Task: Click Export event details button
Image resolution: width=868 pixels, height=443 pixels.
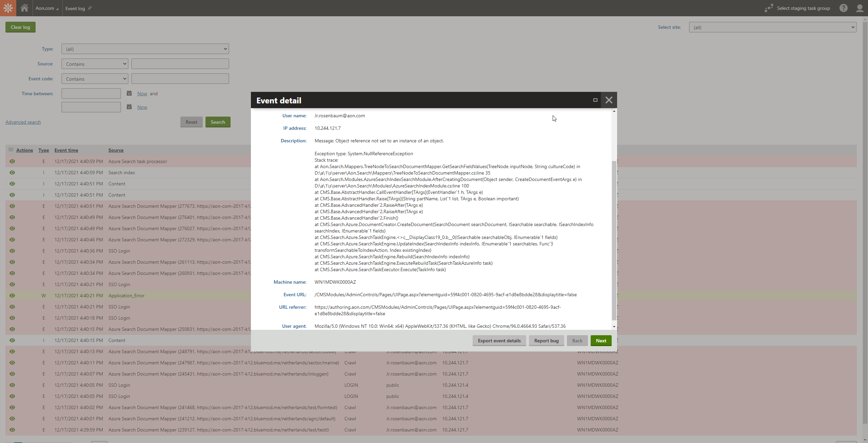Action: (x=499, y=341)
